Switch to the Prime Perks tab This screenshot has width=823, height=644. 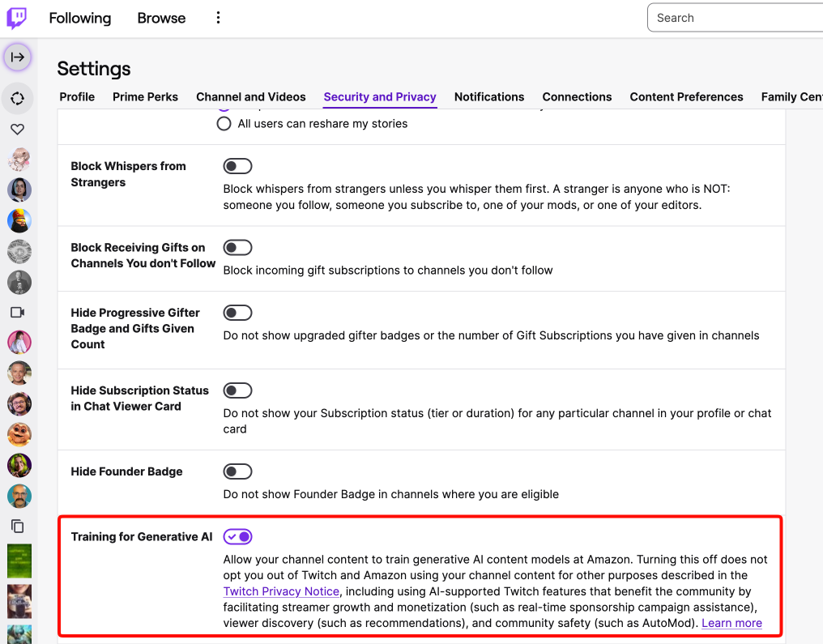tap(145, 97)
